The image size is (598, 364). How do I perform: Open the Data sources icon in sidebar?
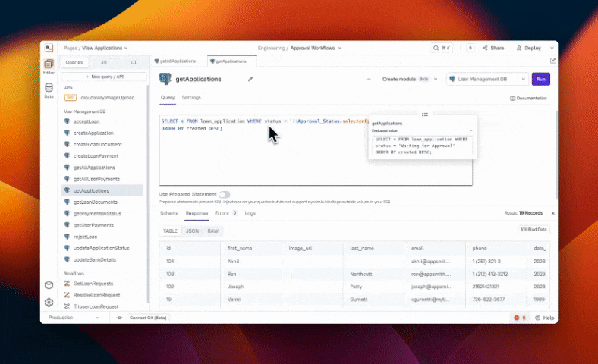click(x=49, y=89)
